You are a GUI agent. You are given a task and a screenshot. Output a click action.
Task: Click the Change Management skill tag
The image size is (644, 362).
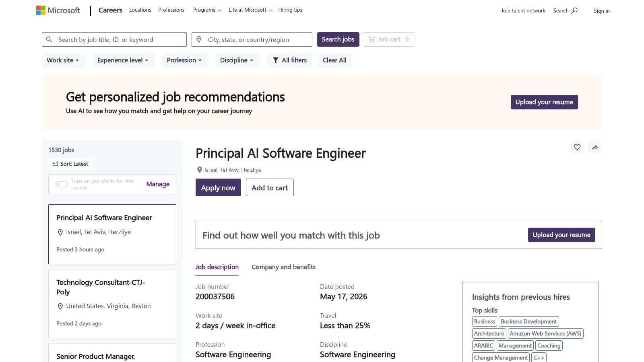point(501,358)
